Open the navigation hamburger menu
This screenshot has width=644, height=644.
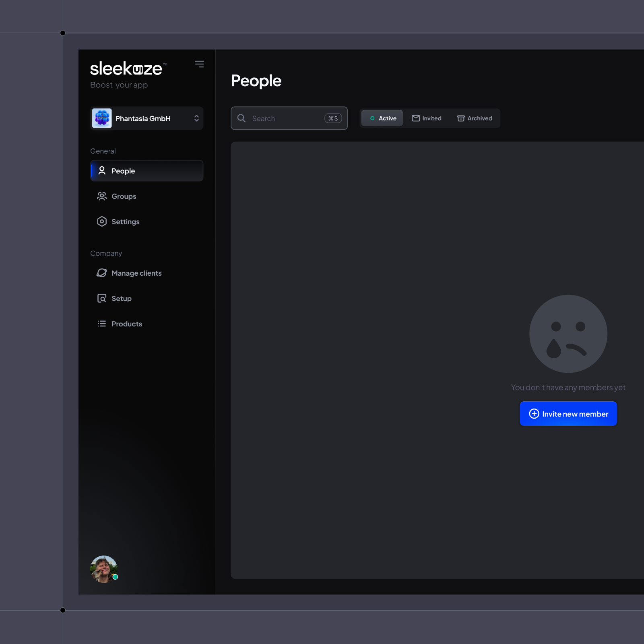pos(199,64)
